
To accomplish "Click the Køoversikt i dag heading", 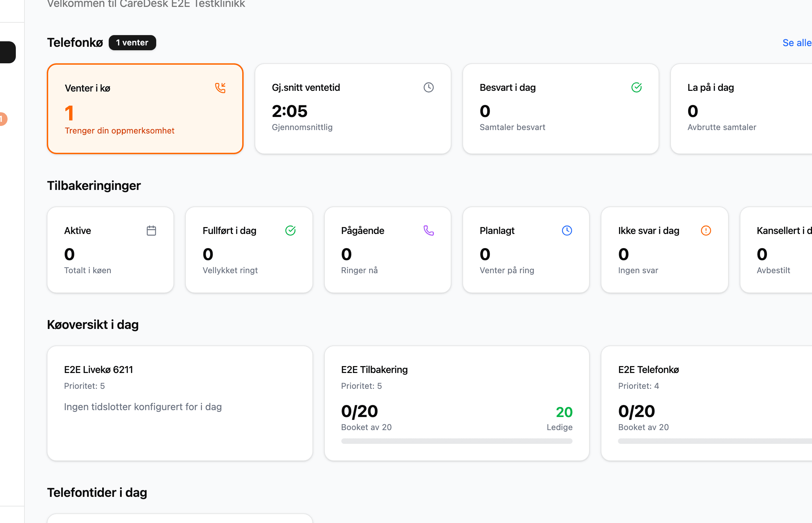I will coord(93,325).
